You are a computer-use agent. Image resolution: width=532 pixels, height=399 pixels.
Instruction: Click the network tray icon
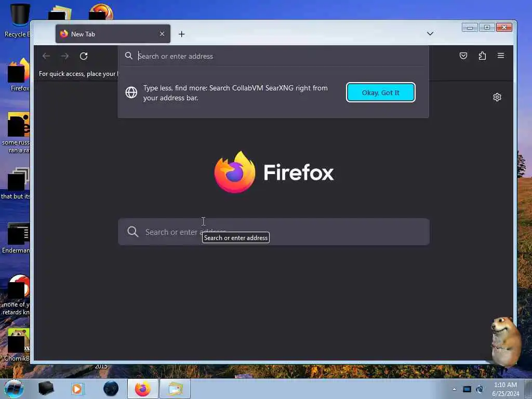467,389
